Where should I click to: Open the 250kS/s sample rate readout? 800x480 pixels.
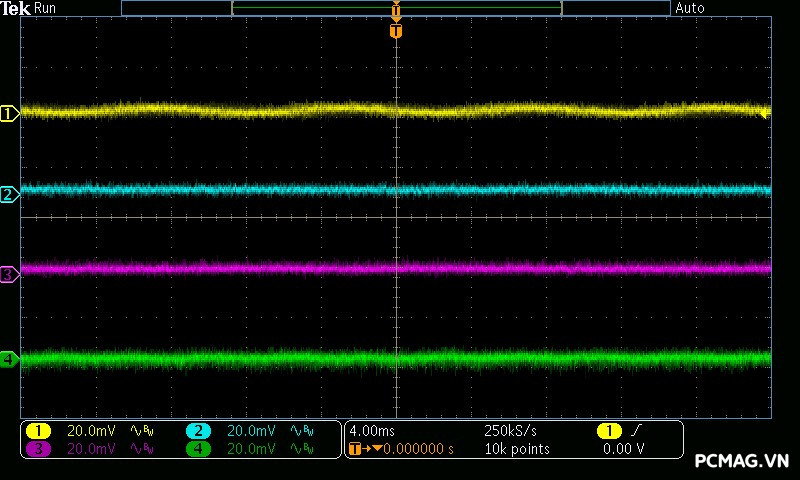click(510, 431)
